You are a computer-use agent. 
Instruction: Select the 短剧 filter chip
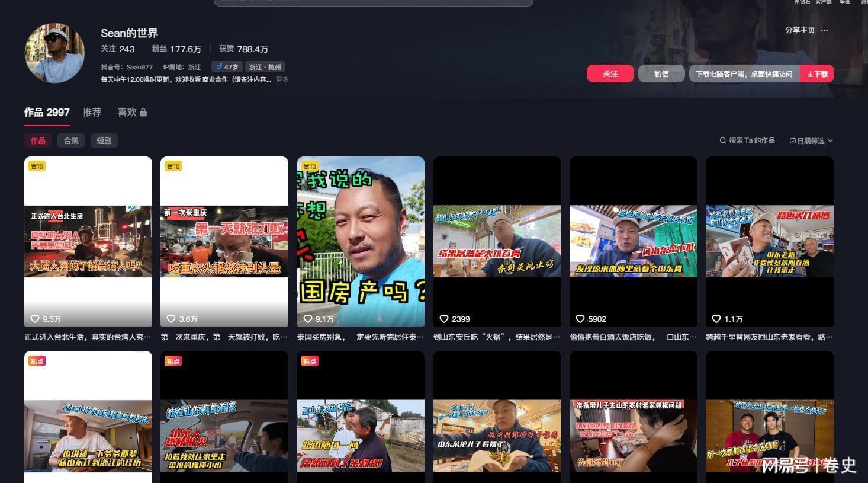pos(104,140)
